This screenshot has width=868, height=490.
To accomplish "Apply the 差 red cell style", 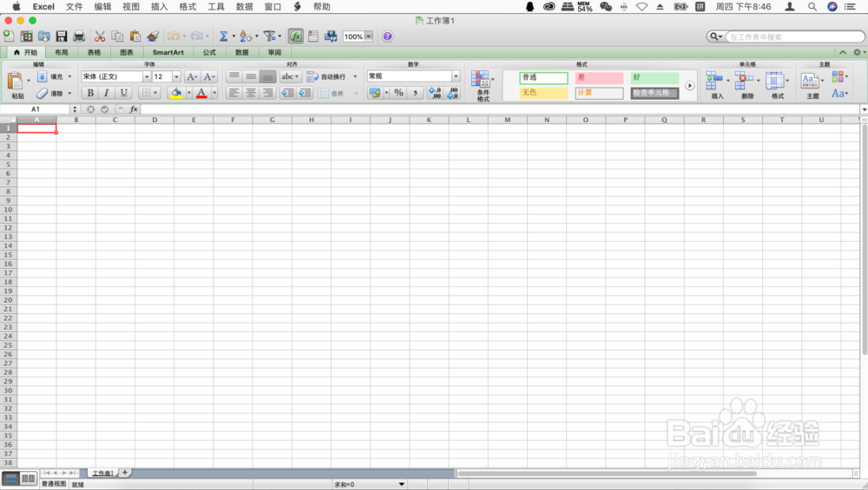I will (x=599, y=77).
